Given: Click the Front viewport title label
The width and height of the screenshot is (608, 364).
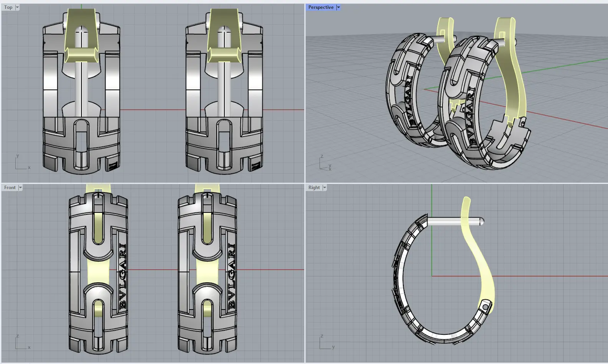Looking at the screenshot, I should coord(10,188).
